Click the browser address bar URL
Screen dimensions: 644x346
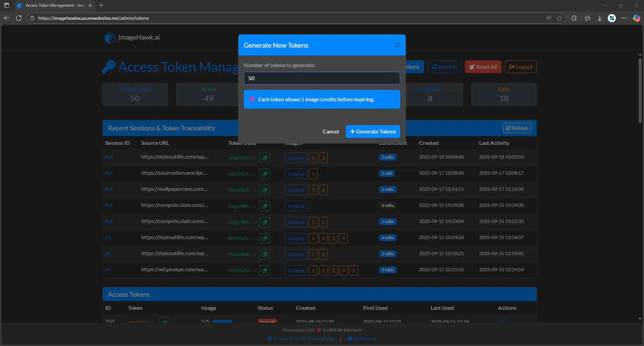click(x=94, y=18)
